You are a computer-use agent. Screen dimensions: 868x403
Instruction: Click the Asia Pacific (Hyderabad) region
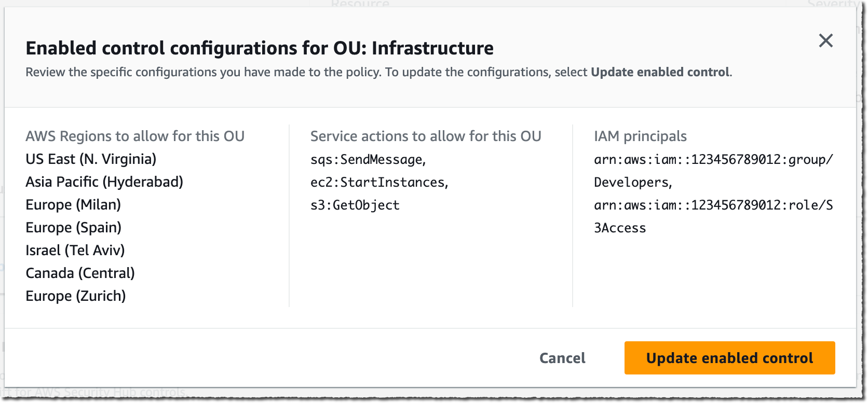(104, 182)
